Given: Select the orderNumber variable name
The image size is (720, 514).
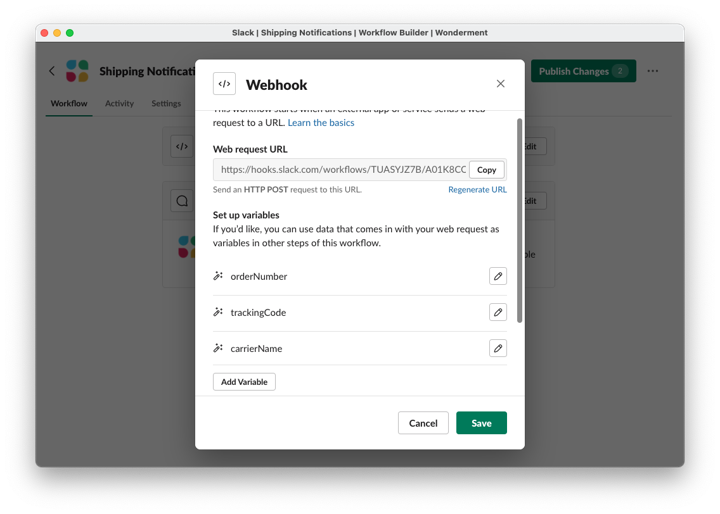Looking at the screenshot, I should coord(259,277).
